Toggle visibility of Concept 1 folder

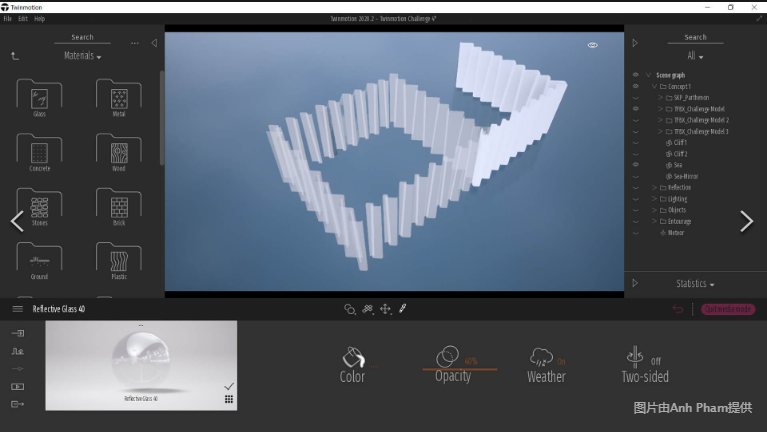coord(635,86)
